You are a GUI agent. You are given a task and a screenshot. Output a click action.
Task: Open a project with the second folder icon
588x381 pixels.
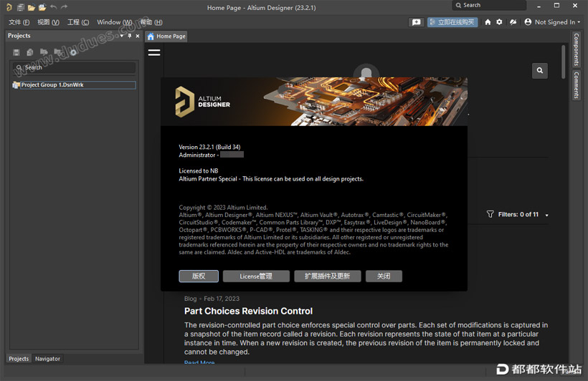[x=42, y=7]
